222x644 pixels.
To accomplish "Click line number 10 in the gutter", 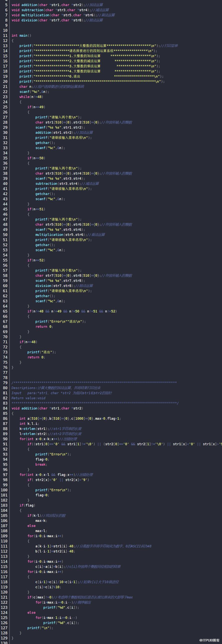I will point(5,30).
